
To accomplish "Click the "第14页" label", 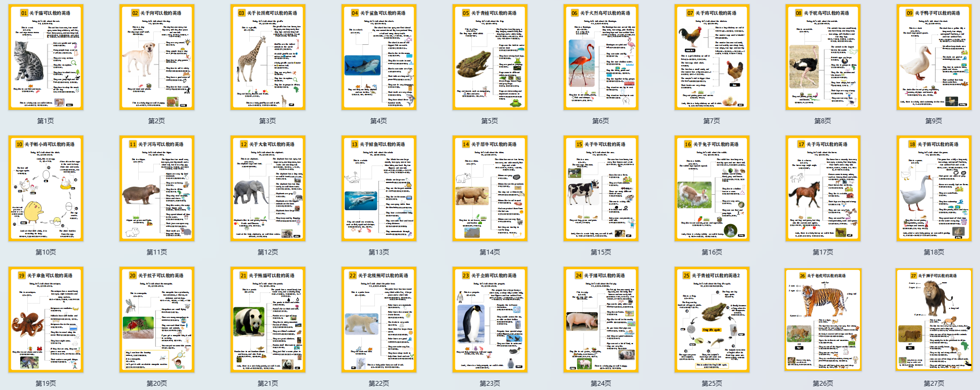I will click(x=490, y=252).
